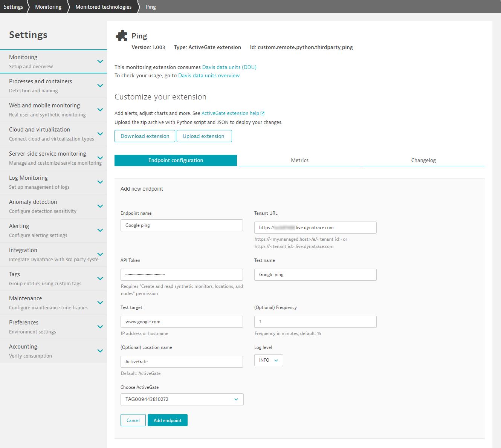The height and width of the screenshot is (448, 501).
Task: Expand the Accounting section
Action: 100,351
